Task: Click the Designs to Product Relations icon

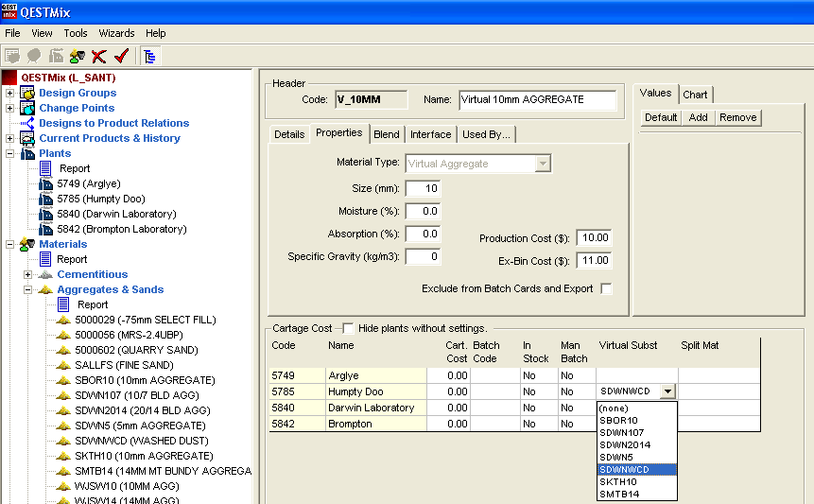Action: coord(27,123)
